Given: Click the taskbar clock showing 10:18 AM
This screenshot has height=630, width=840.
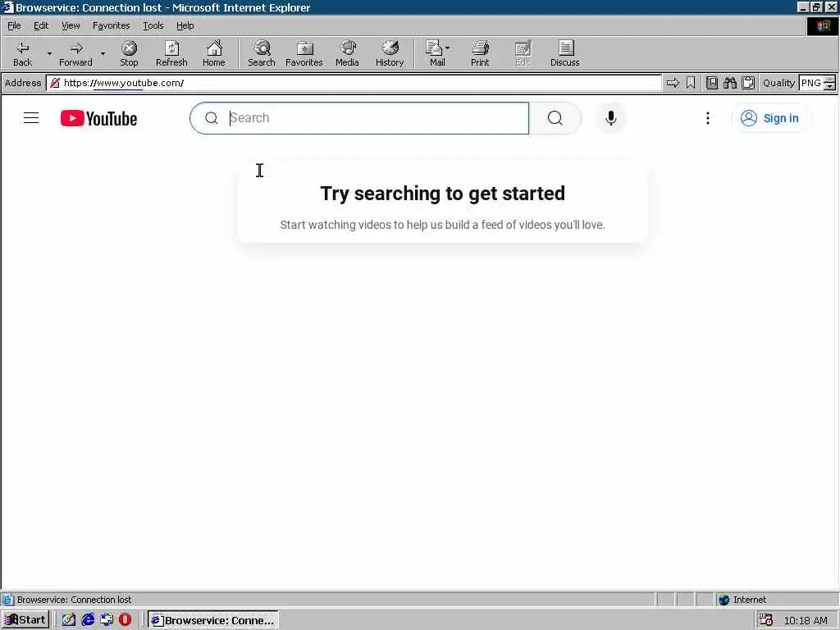Looking at the screenshot, I should [806, 620].
